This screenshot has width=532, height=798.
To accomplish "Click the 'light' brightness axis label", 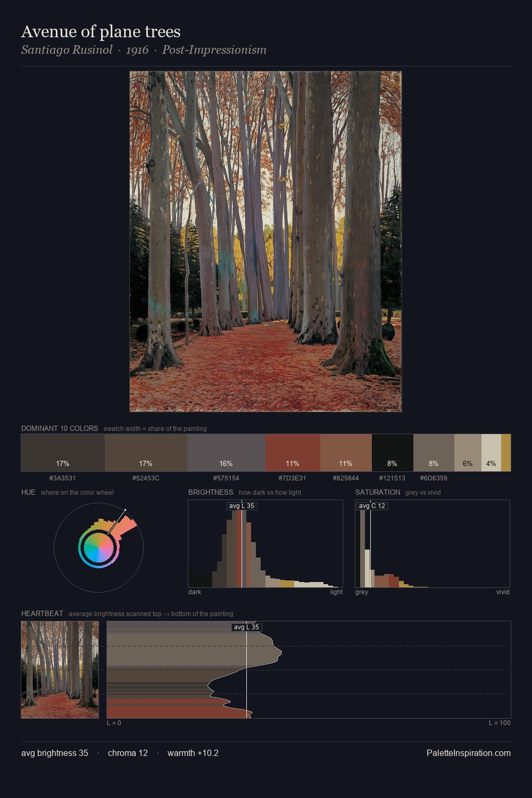I will click(336, 592).
